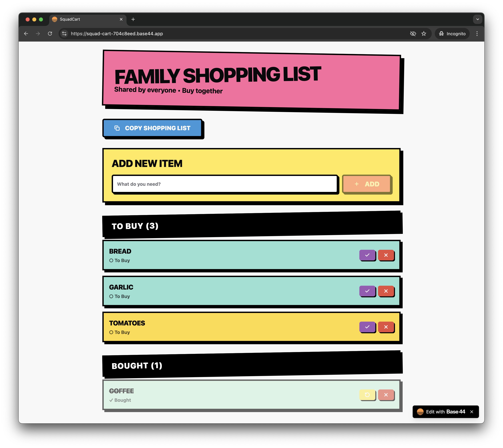Viewport: 503px width, 448px height.
Task: Focus the 'What do you need?' field
Action: (x=225, y=184)
